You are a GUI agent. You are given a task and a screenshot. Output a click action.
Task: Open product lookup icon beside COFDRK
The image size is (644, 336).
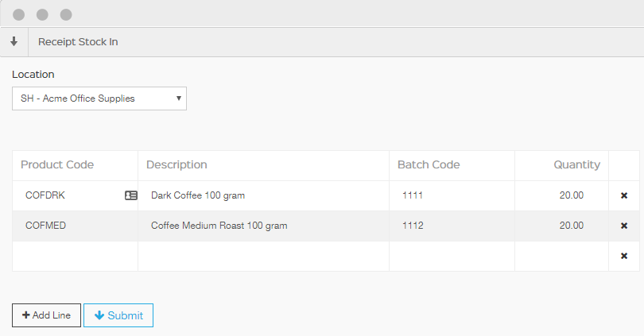click(131, 195)
